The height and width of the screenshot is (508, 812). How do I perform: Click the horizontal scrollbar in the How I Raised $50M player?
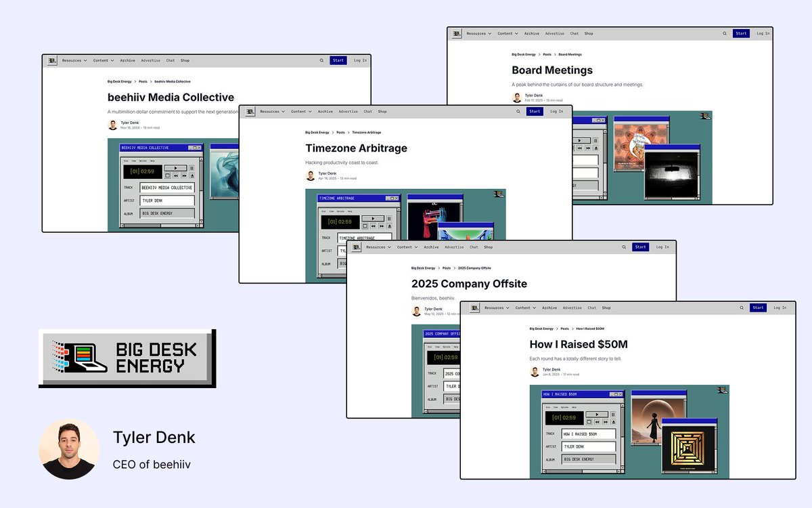pos(581,471)
